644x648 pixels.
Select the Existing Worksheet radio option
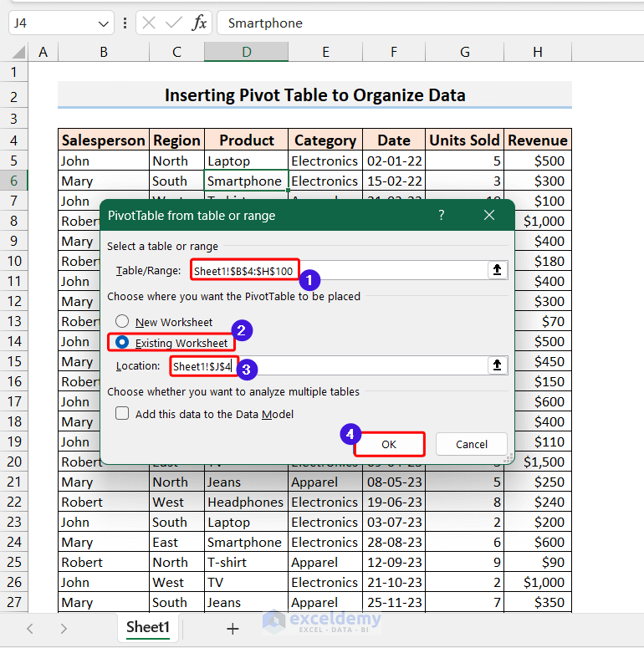pos(123,343)
